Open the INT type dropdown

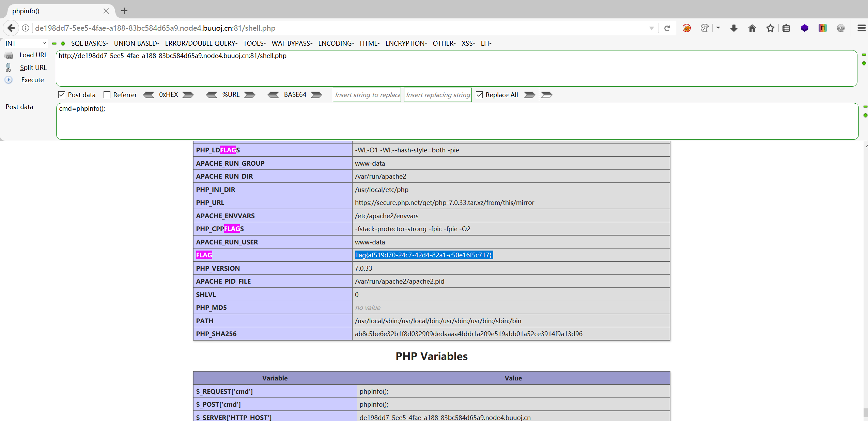pyautogui.click(x=26, y=43)
